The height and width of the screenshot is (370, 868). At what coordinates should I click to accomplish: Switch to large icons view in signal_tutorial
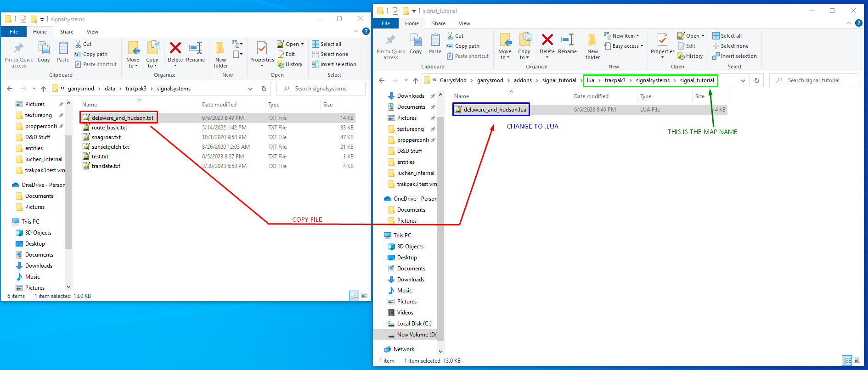click(857, 360)
